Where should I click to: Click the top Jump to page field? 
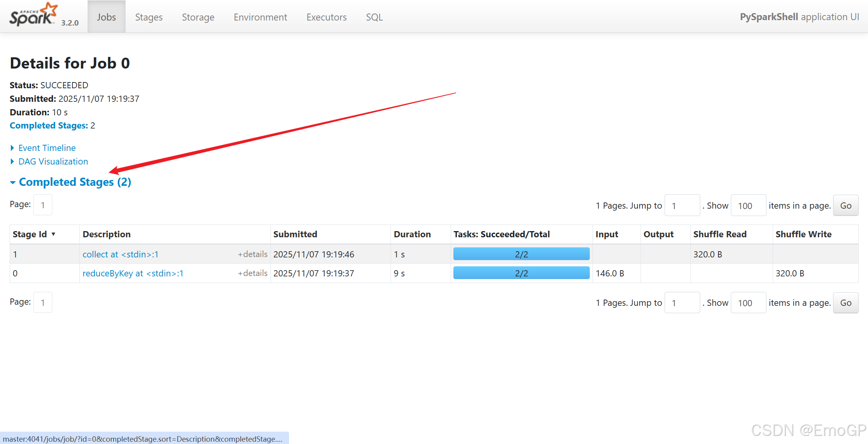(x=682, y=206)
